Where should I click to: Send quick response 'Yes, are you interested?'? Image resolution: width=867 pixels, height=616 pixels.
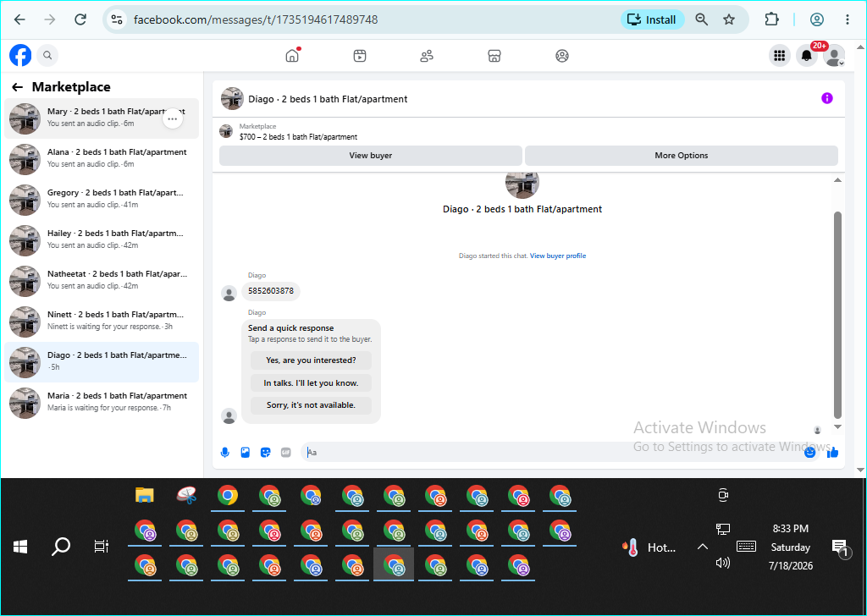pyautogui.click(x=311, y=360)
